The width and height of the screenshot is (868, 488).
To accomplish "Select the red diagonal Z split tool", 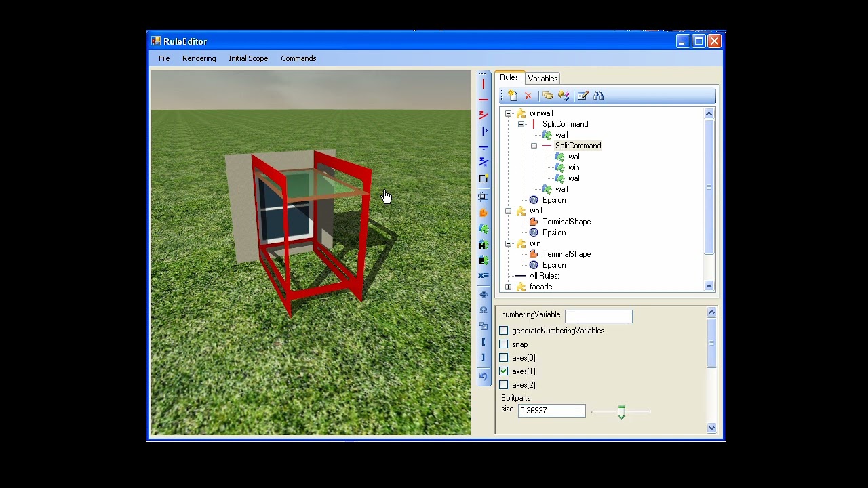I will [483, 115].
